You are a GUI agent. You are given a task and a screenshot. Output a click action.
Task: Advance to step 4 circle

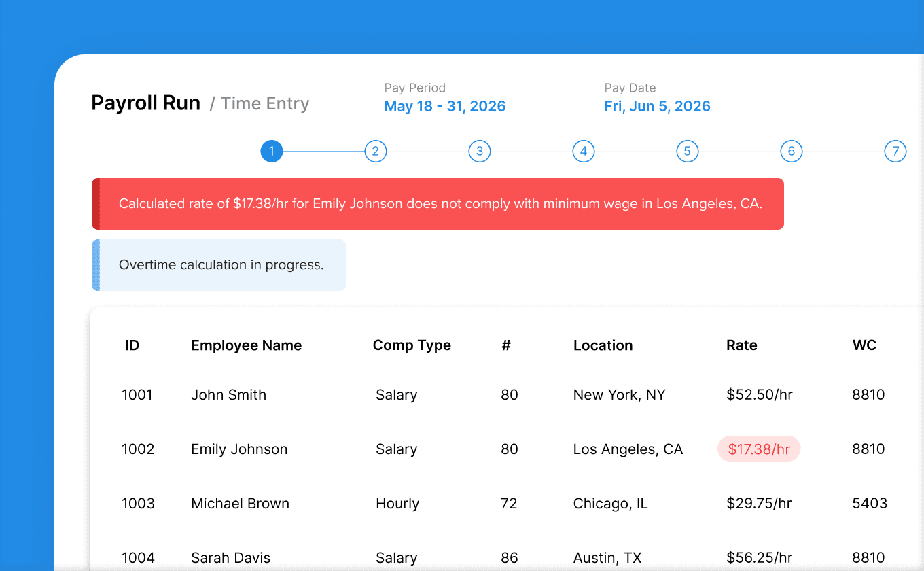[583, 151]
